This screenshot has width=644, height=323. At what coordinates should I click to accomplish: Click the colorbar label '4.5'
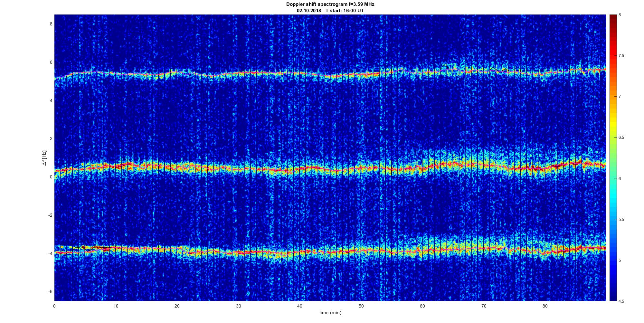tap(621, 301)
